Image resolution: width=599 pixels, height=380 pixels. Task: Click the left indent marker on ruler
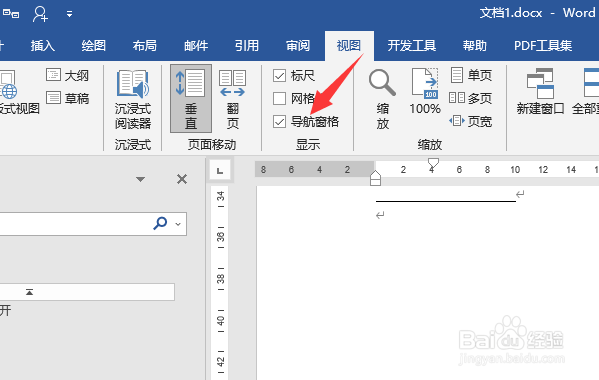tap(376, 182)
